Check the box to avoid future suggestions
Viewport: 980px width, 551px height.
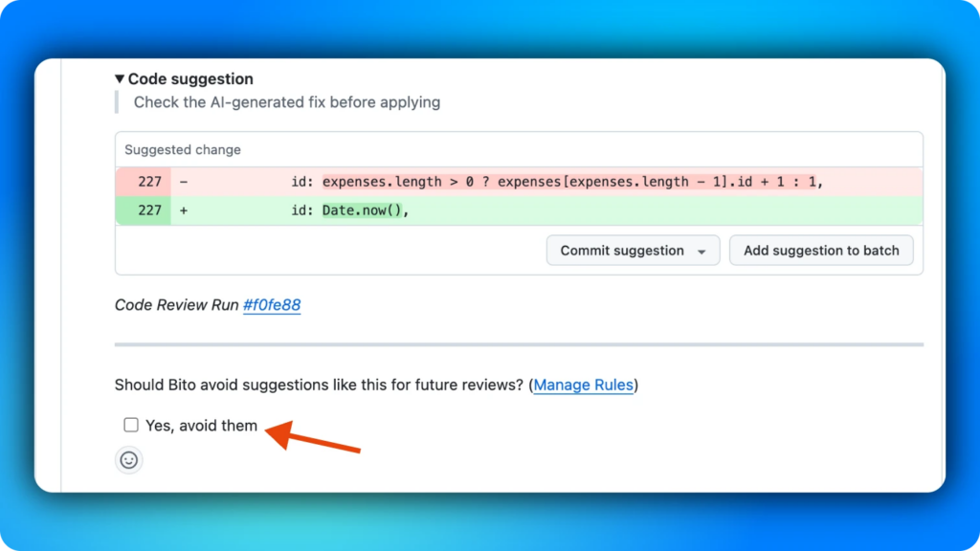coord(131,424)
